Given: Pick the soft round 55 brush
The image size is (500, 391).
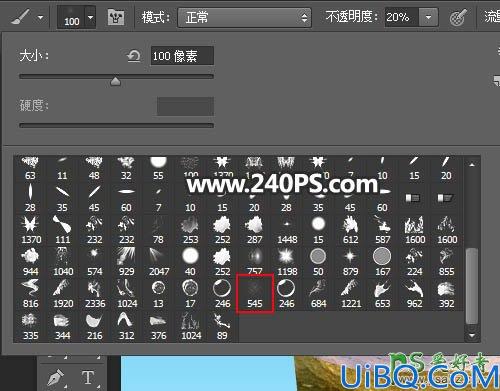Looking at the screenshot, I should point(158,169).
